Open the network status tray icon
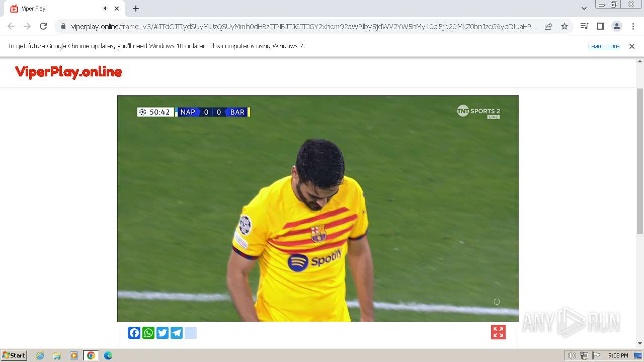 tap(584, 355)
